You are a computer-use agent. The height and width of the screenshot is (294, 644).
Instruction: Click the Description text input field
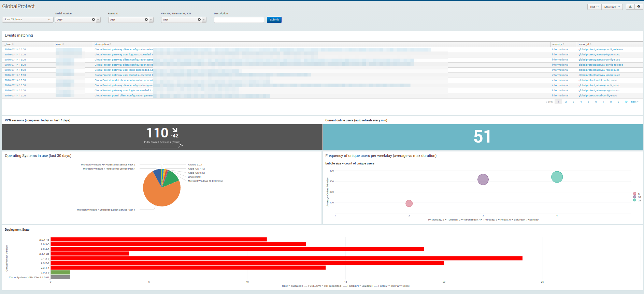pos(239,20)
